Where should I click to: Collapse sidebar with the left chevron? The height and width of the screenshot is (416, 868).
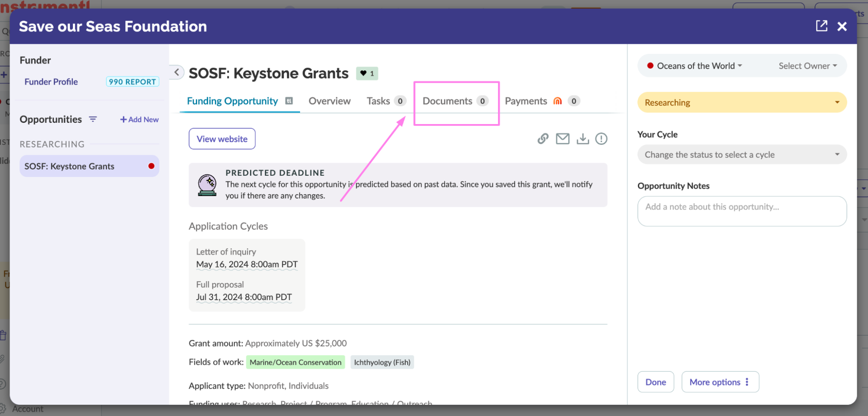pos(177,72)
